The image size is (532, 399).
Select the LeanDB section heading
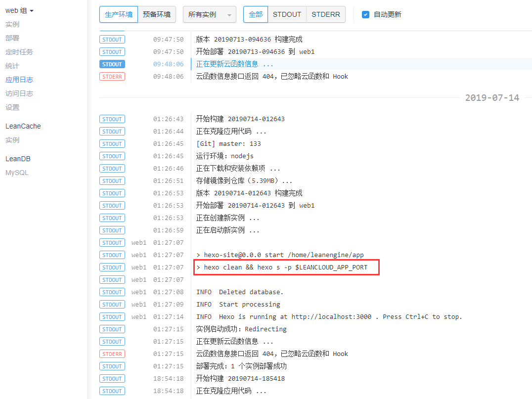pos(18,159)
